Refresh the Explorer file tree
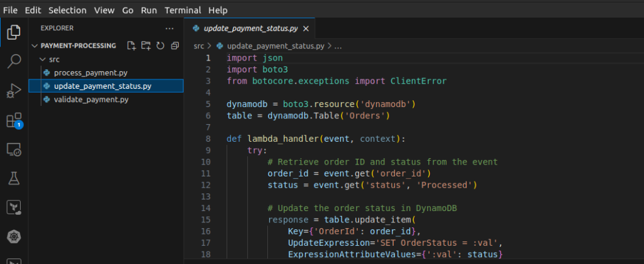 tap(160, 45)
